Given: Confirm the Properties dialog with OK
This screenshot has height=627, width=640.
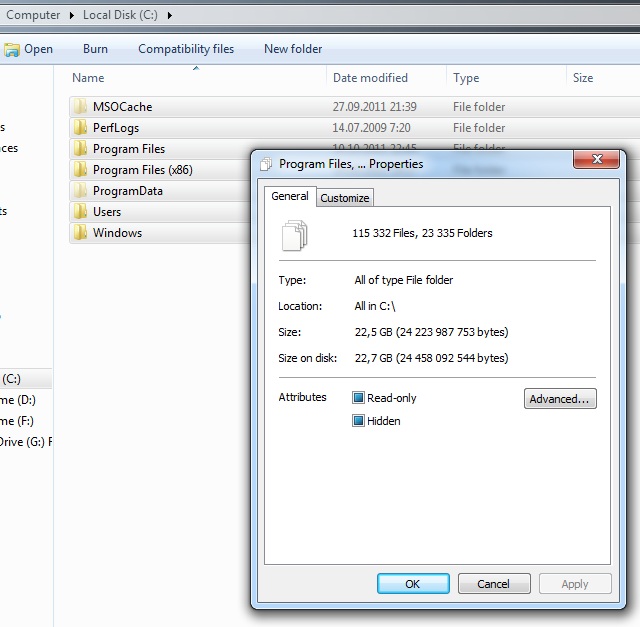Looking at the screenshot, I should coord(413,584).
